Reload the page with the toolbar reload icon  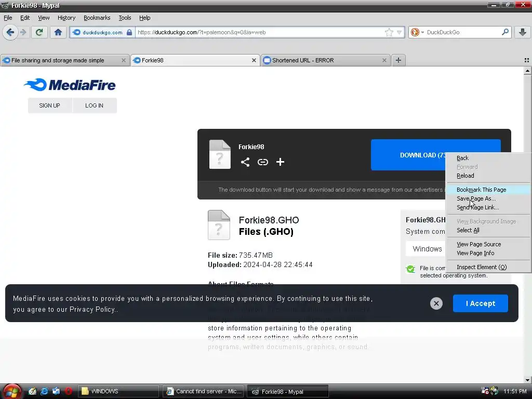click(39, 32)
